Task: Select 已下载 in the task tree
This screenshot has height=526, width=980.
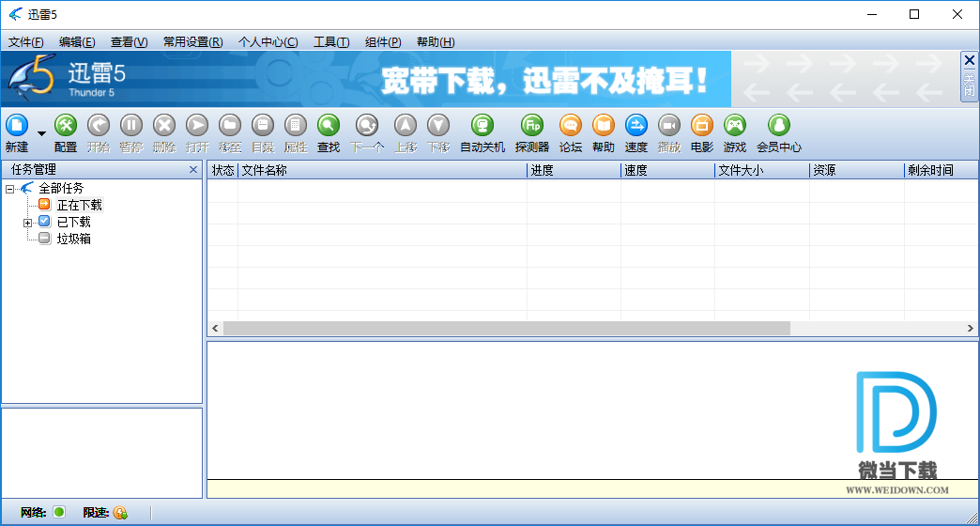Action: click(74, 222)
